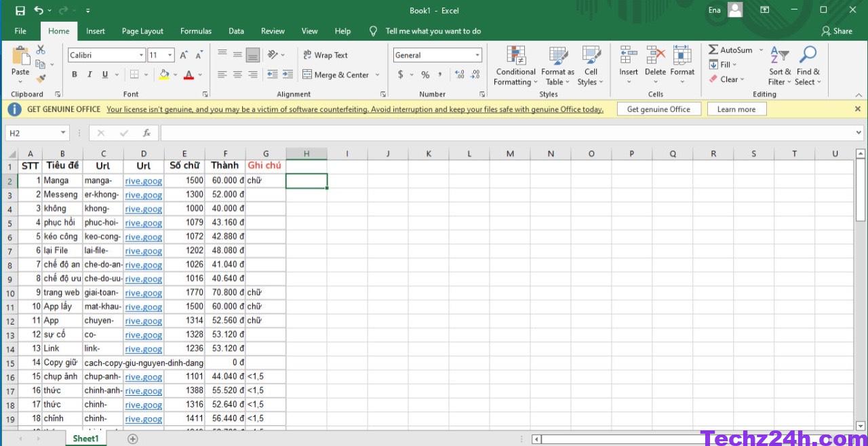This screenshot has width=868, height=446.
Task: Open the font name Calibri dropdown
Action: click(x=141, y=56)
